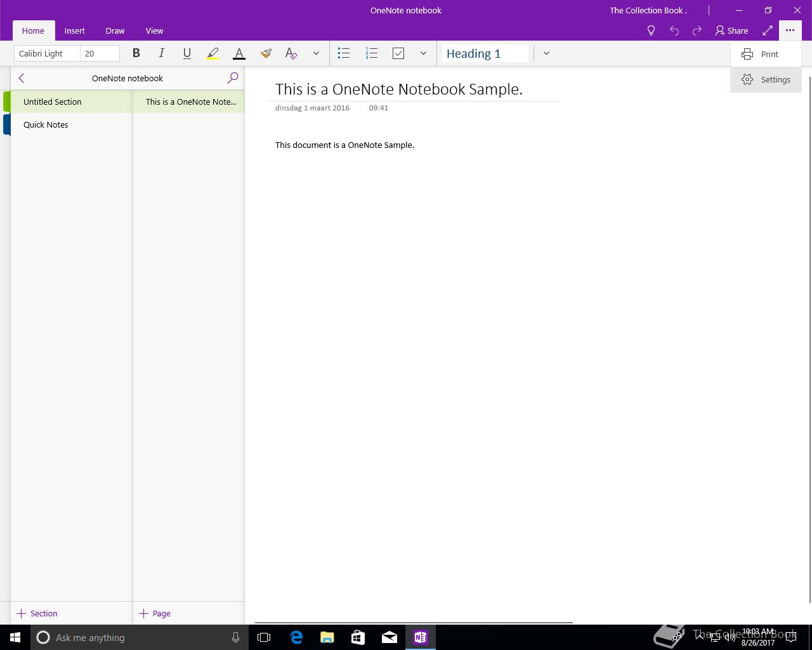Open Task View

[264, 637]
